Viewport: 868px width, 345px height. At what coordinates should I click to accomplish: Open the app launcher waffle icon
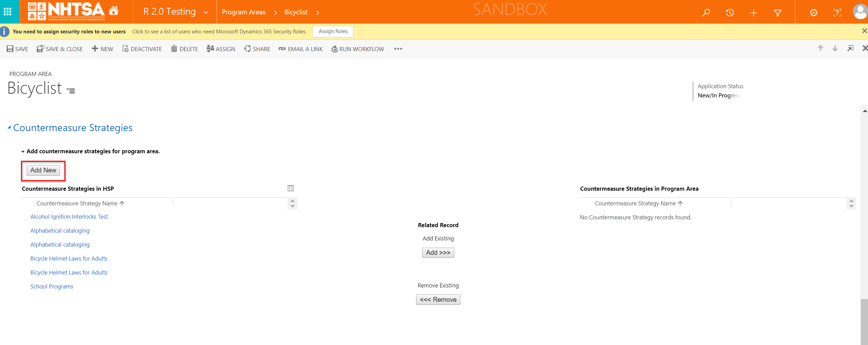click(x=8, y=12)
